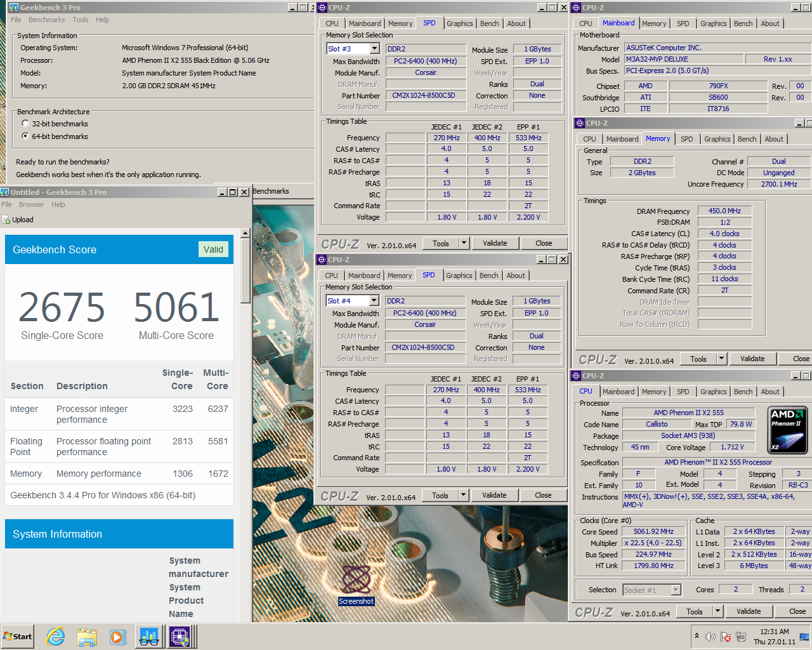
Task: Switch to Graphics tab in Slot #4 CPU-Z window
Action: point(459,275)
